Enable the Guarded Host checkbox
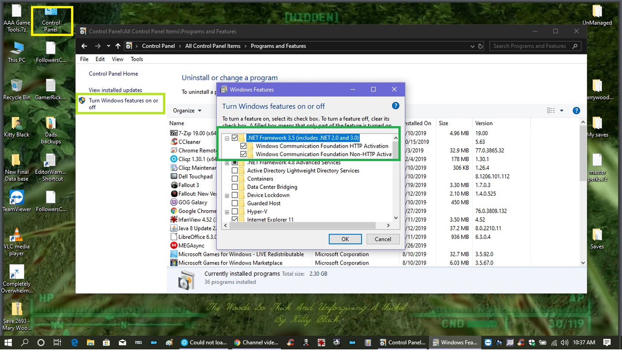 pos(235,203)
